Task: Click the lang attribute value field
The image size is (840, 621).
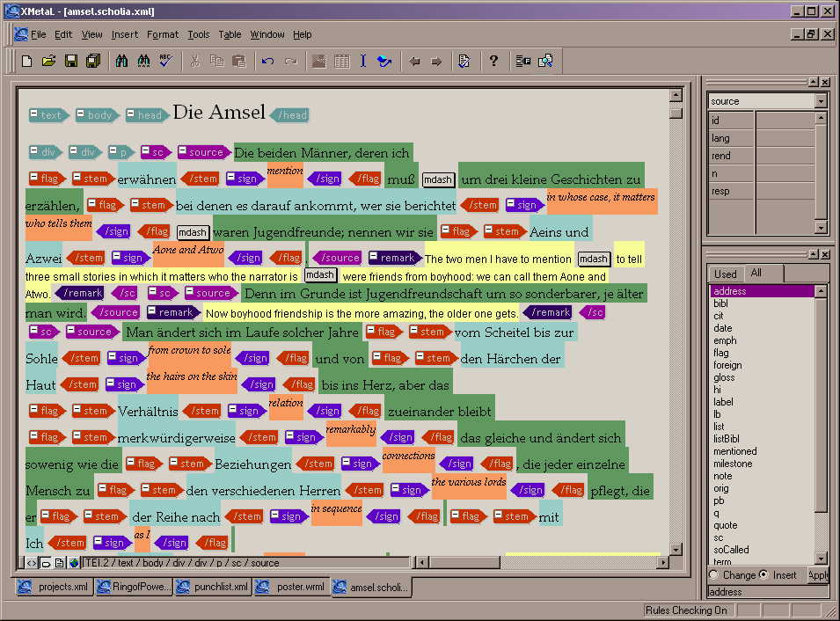Action: click(785, 138)
